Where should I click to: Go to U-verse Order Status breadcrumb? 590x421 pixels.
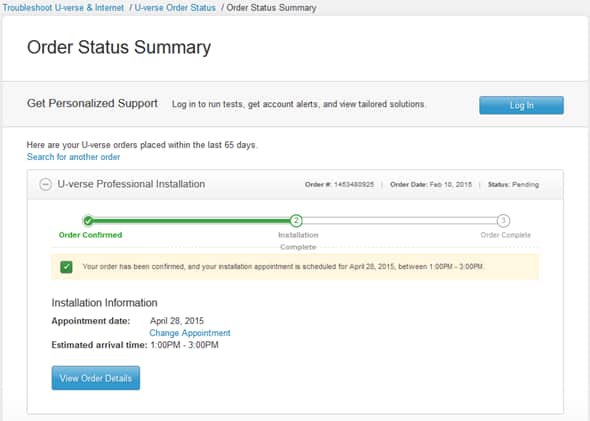pos(175,8)
